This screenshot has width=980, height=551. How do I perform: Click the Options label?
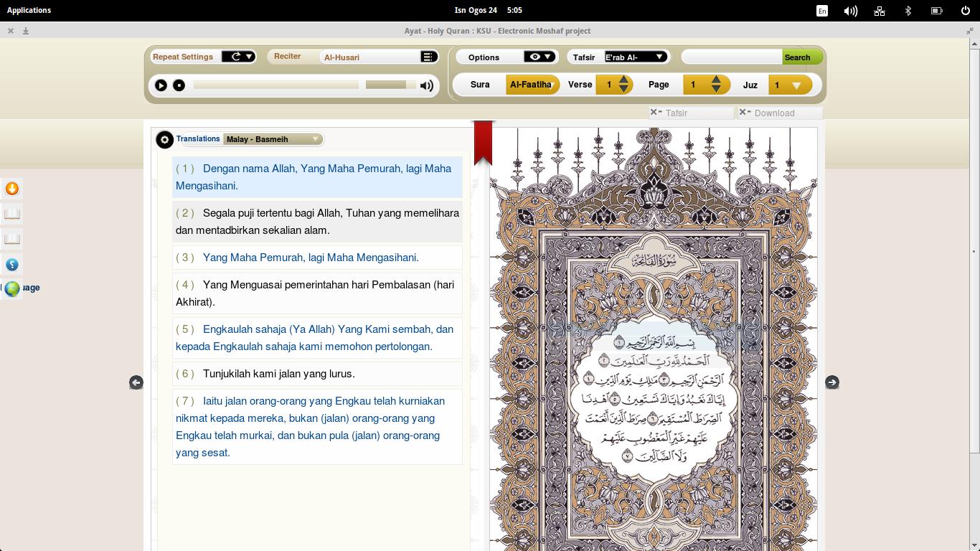pyautogui.click(x=484, y=57)
